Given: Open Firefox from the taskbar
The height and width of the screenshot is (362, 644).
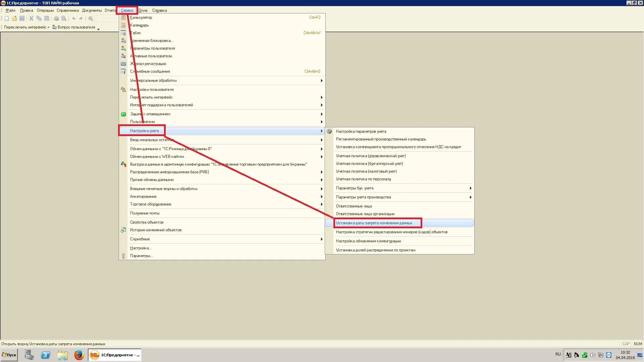Looking at the screenshot, I should (x=79, y=355).
